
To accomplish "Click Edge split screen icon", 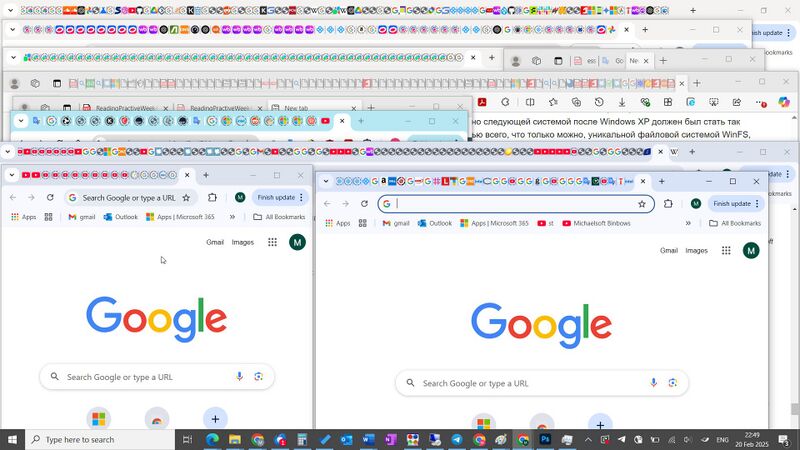I will 530,103.
